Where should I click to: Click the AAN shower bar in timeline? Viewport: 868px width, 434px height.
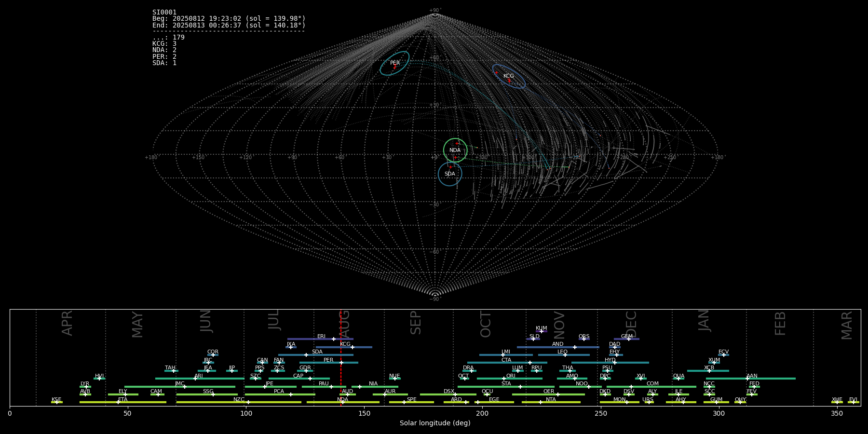[x=751, y=379]
